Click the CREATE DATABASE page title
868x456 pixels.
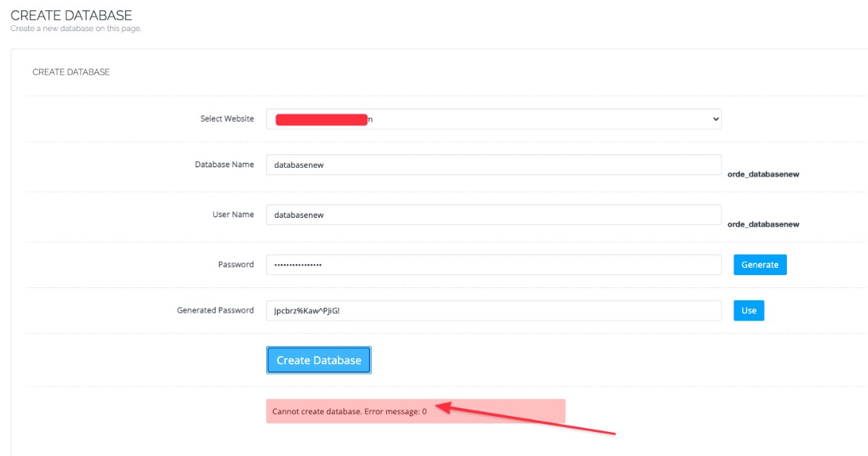coord(70,14)
